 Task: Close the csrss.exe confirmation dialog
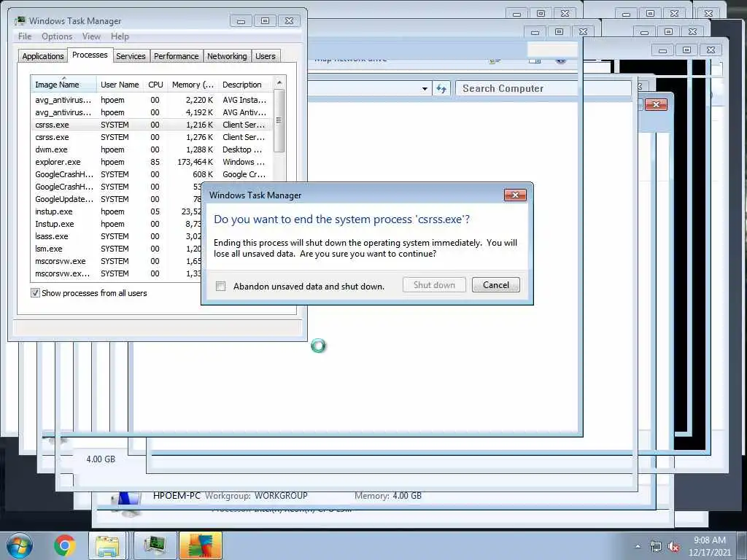point(515,195)
